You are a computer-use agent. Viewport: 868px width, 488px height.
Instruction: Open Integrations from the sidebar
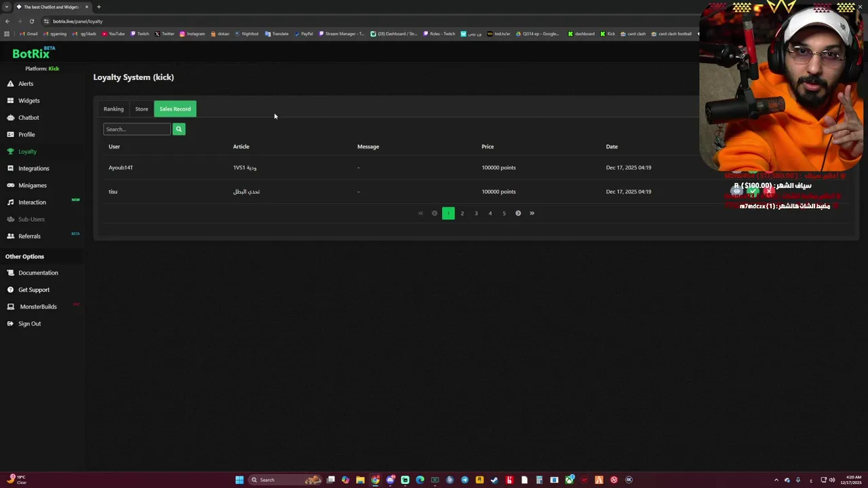pyautogui.click(x=33, y=168)
